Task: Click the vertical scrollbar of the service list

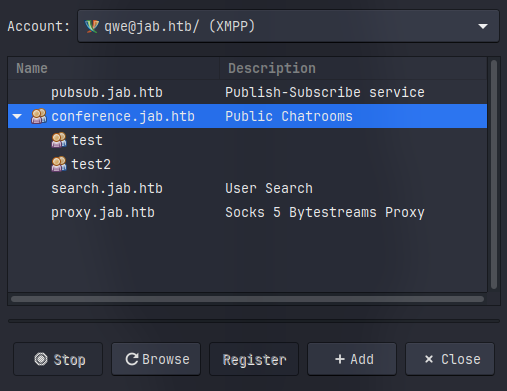Action: [x=494, y=174]
